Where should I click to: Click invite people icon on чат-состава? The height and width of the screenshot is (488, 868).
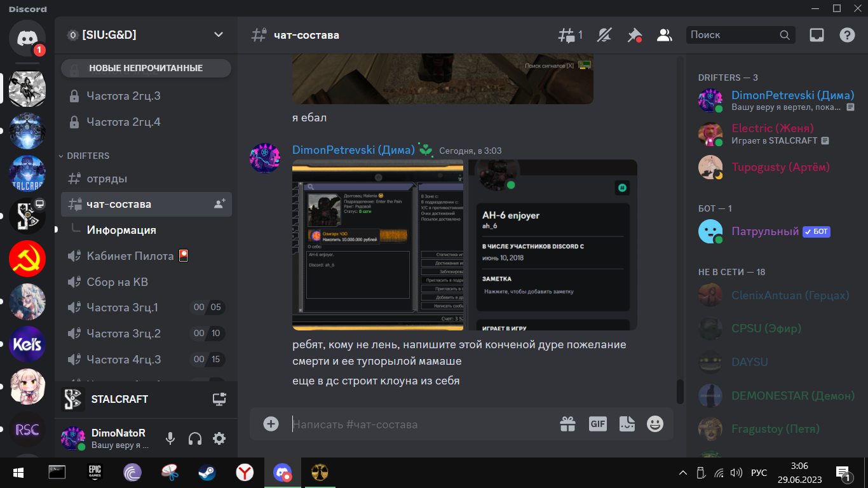[x=220, y=204]
